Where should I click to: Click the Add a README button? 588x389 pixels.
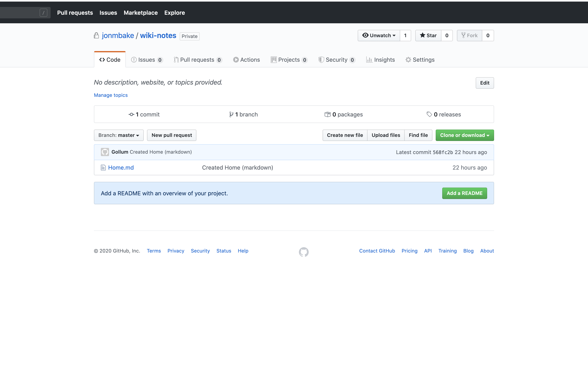(464, 193)
